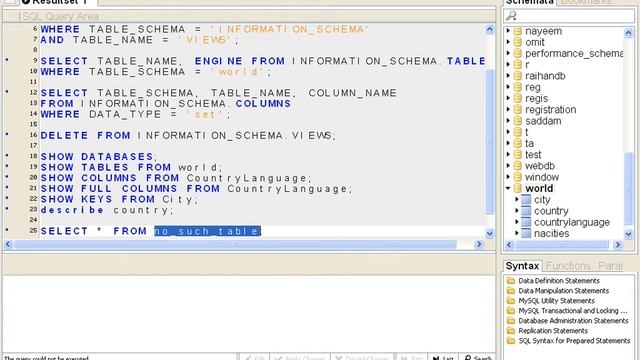This screenshot has height=360, width=640.
Task: Expand the reg schema node
Action: (x=508, y=87)
